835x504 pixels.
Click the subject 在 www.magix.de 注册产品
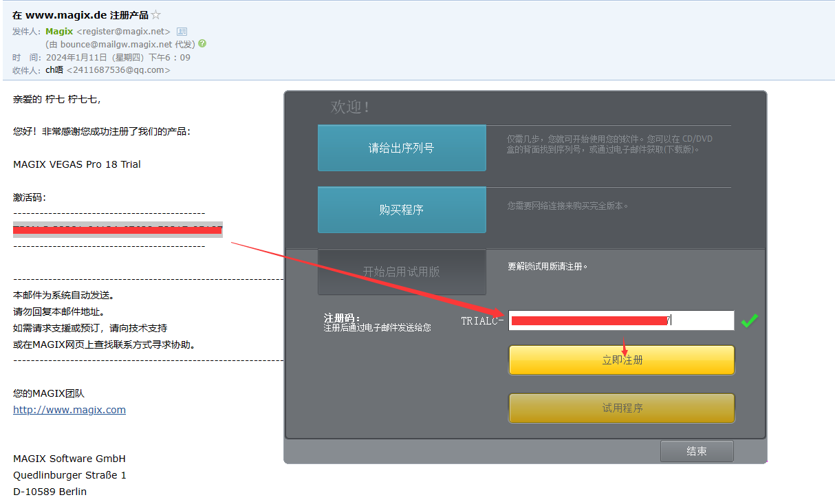coord(80,14)
